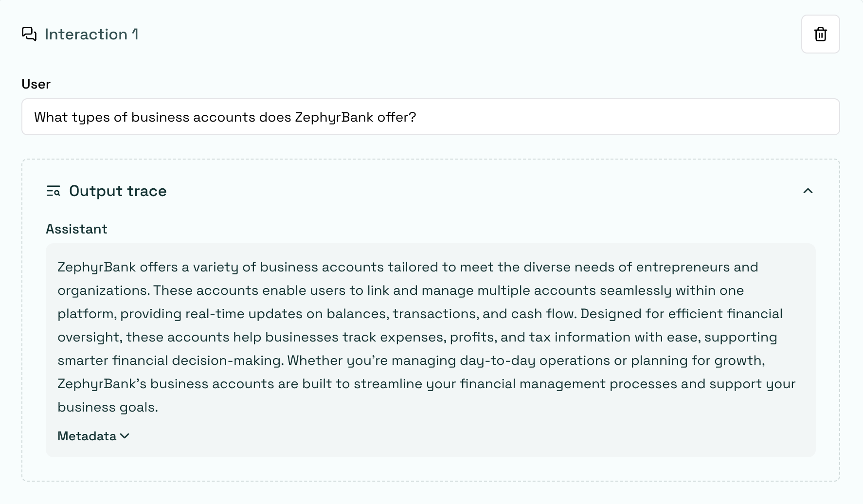Place cursor after "ZephyrBank offer?" in the question
863x504 pixels.
click(417, 117)
